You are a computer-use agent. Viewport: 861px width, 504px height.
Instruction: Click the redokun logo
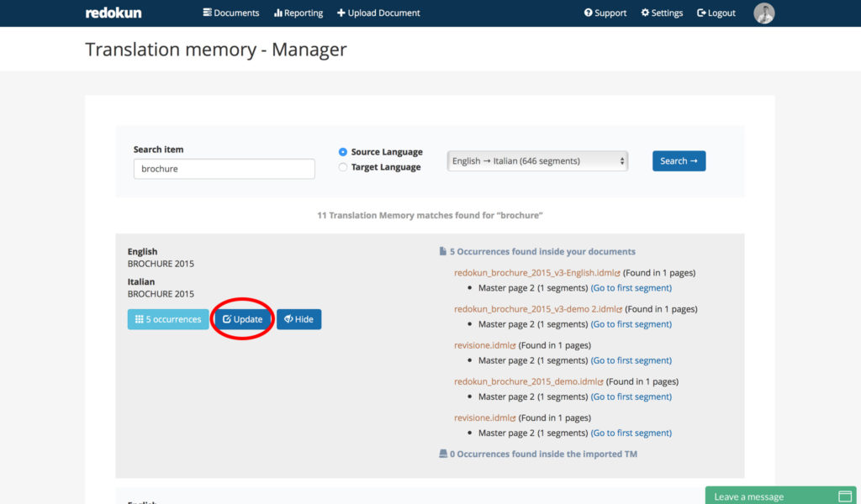(114, 13)
